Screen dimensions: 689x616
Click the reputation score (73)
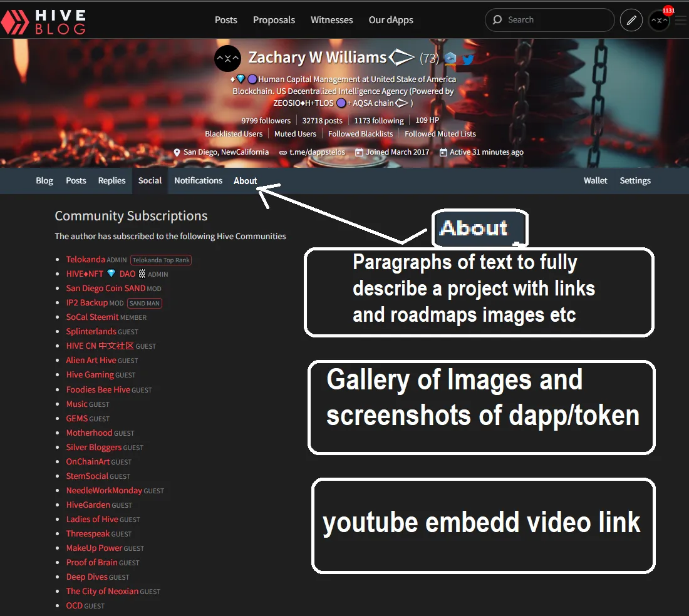tap(429, 58)
